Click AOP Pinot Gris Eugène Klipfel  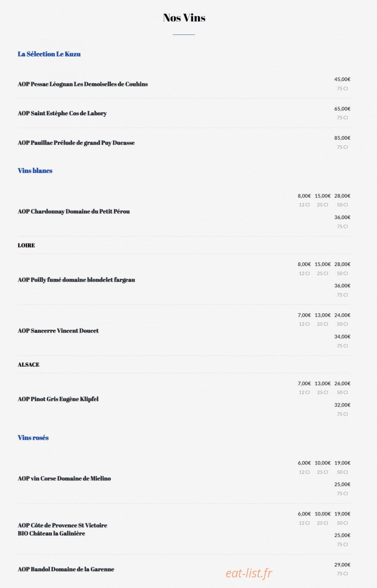pyautogui.click(x=58, y=399)
